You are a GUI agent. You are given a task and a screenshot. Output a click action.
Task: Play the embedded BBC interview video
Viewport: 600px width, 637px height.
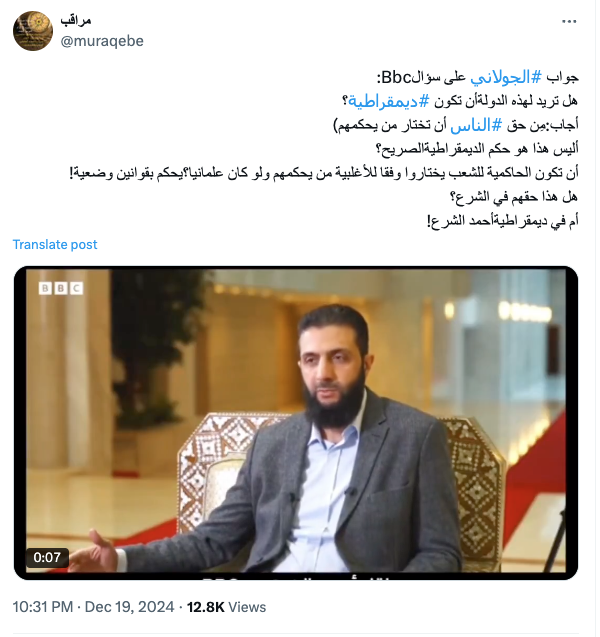pyautogui.click(x=296, y=423)
